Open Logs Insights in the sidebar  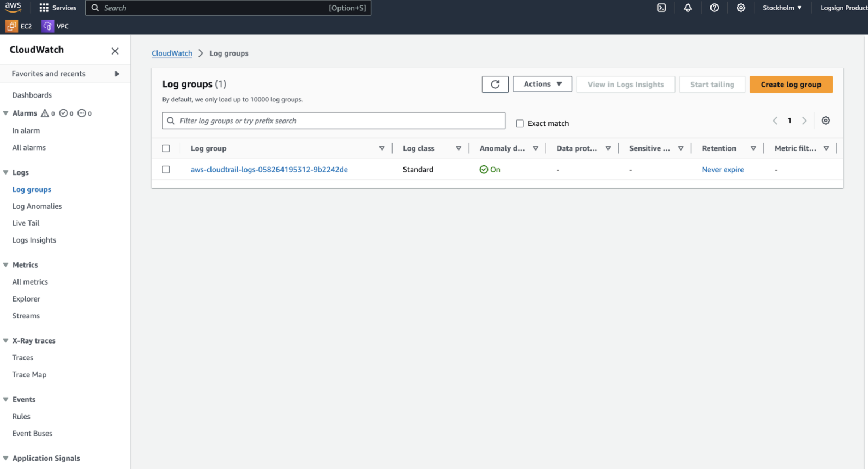34,240
